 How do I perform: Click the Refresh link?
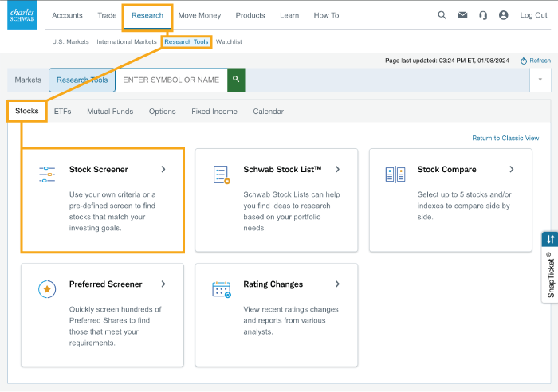pyautogui.click(x=536, y=61)
